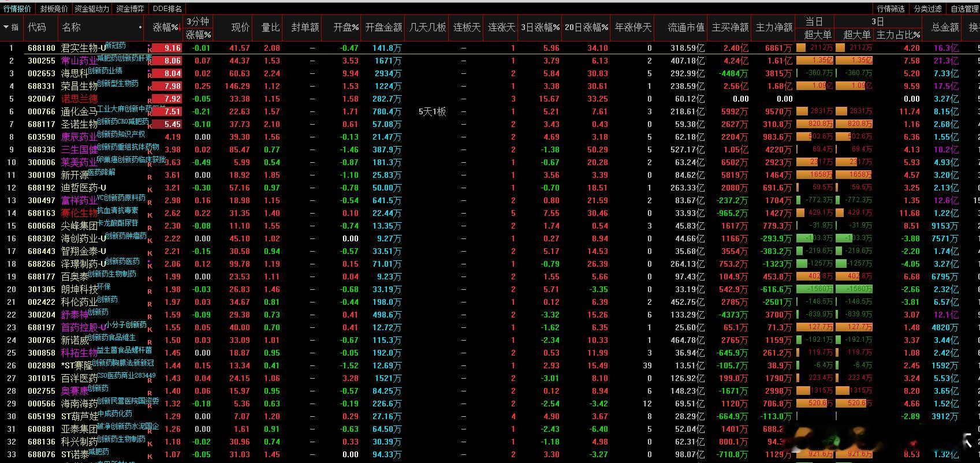Screen dimensions: 980x463
Task: Sort by the 连板天 column header
Action: 467,27
